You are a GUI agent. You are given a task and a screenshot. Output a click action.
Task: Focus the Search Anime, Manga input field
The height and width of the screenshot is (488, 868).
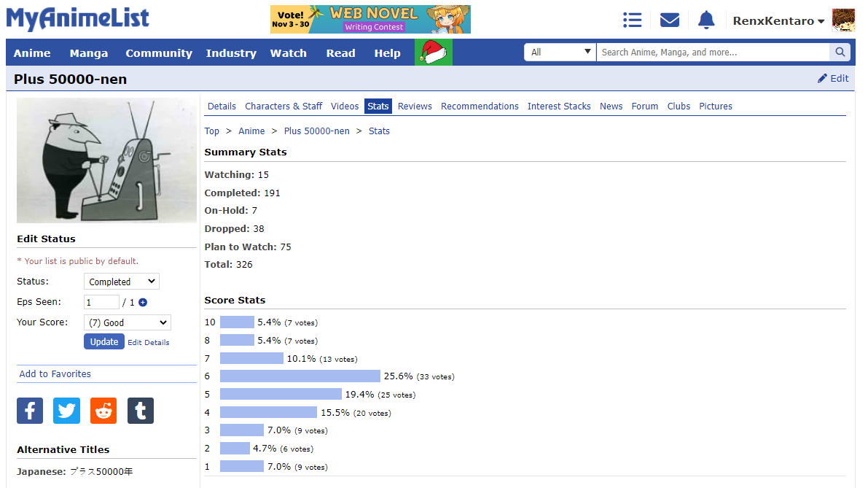(x=712, y=53)
